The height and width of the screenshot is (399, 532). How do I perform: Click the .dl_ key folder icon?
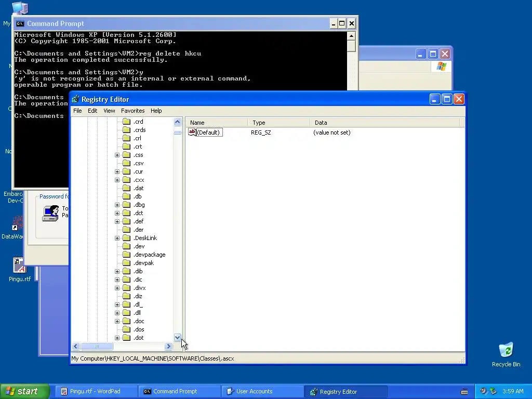point(127,304)
